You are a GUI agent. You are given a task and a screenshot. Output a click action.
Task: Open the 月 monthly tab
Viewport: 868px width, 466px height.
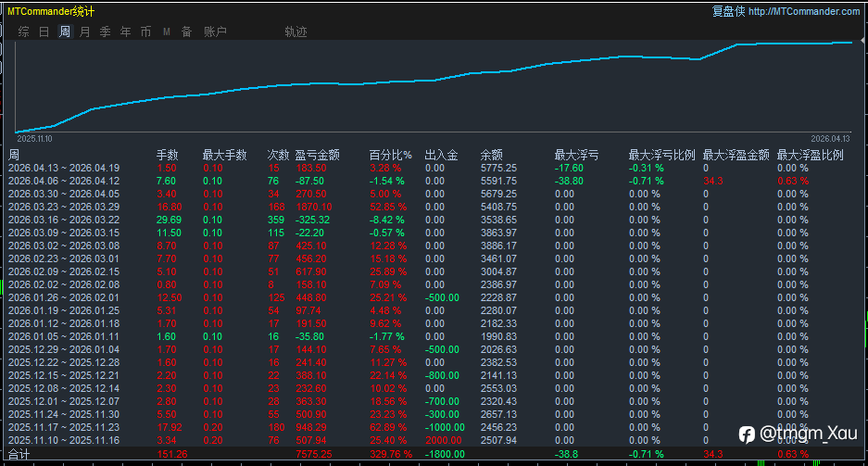(84, 31)
